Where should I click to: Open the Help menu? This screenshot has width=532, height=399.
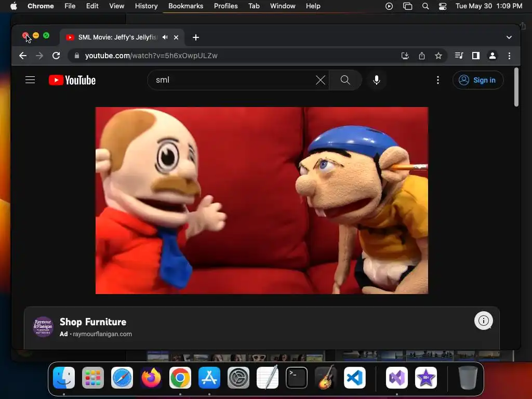coord(313,6)
